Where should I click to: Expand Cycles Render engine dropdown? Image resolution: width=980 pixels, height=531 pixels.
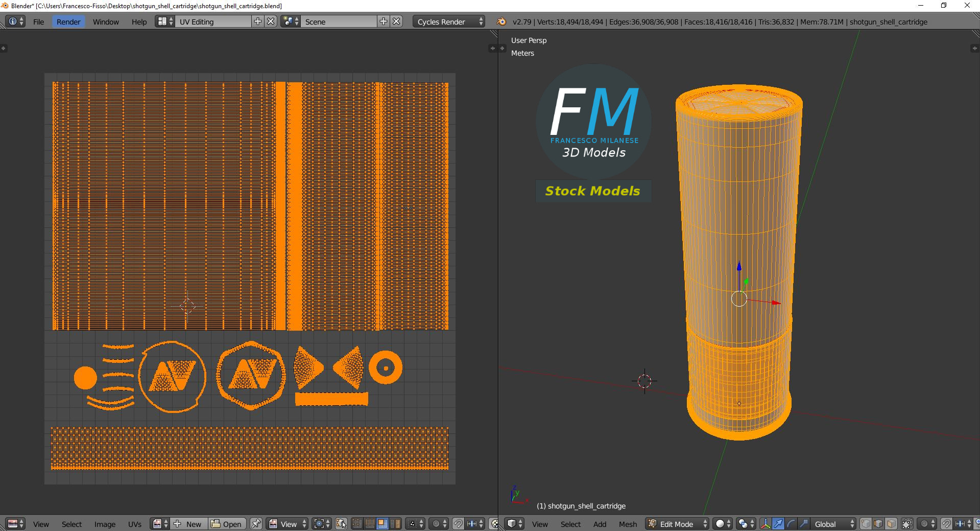449,21
